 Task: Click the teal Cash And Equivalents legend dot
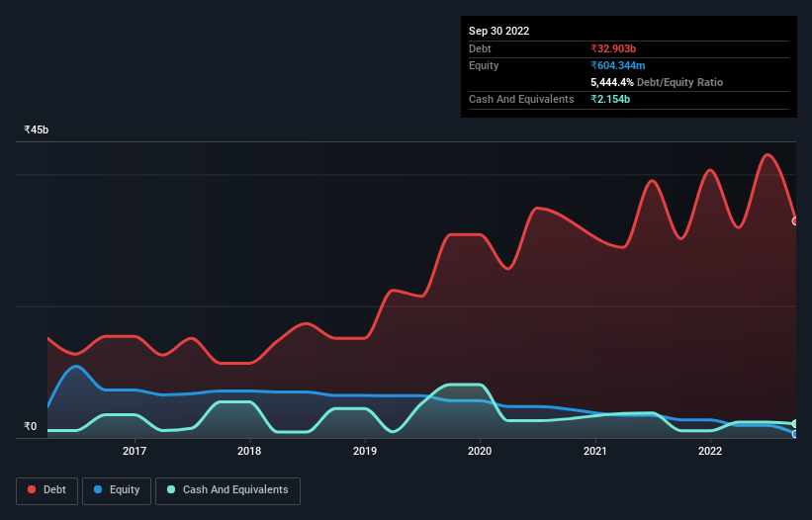[171, 489]
